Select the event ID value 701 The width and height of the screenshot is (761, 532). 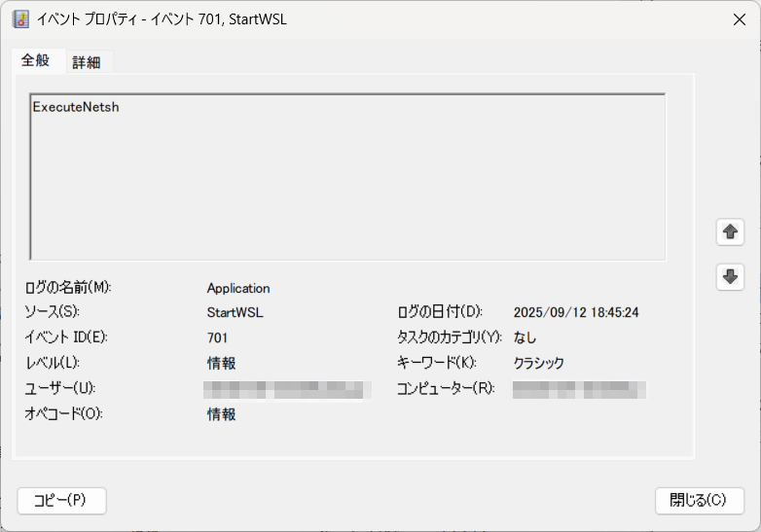217,338
